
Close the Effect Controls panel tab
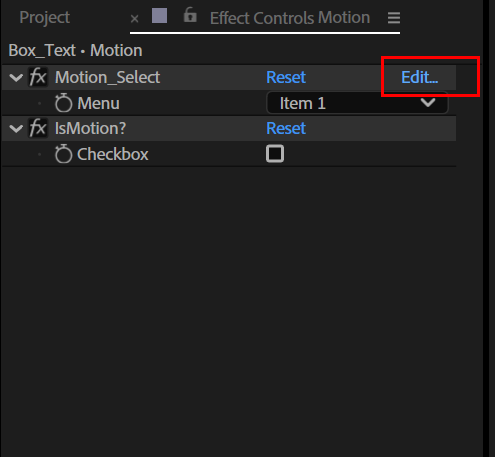(x=134, y=19)
